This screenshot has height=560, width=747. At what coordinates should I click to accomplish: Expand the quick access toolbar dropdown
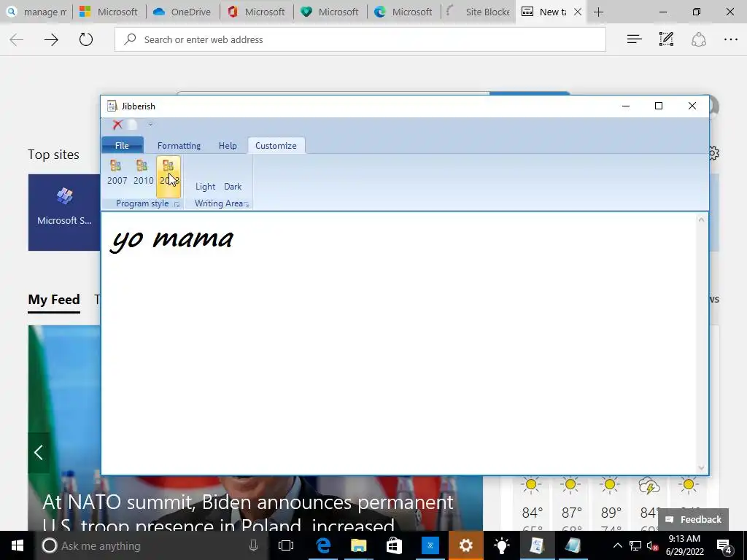(150, 124)
